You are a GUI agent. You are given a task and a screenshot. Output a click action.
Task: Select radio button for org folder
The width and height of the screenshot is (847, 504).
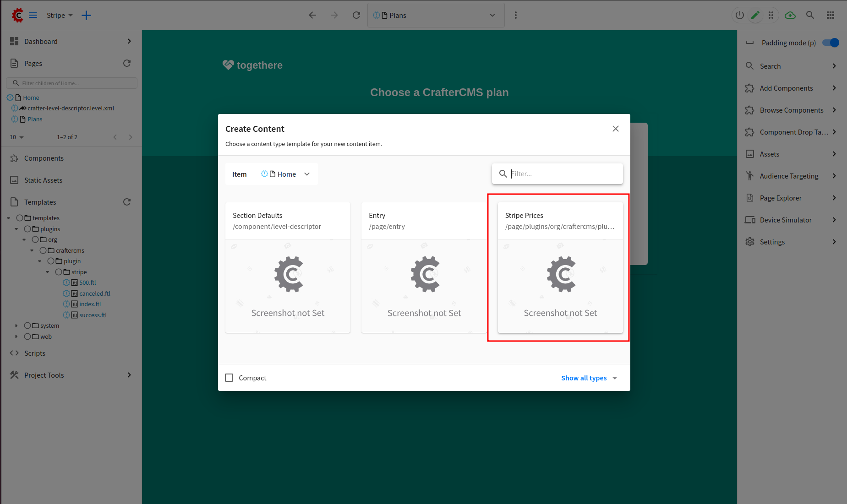coord(35,239)
